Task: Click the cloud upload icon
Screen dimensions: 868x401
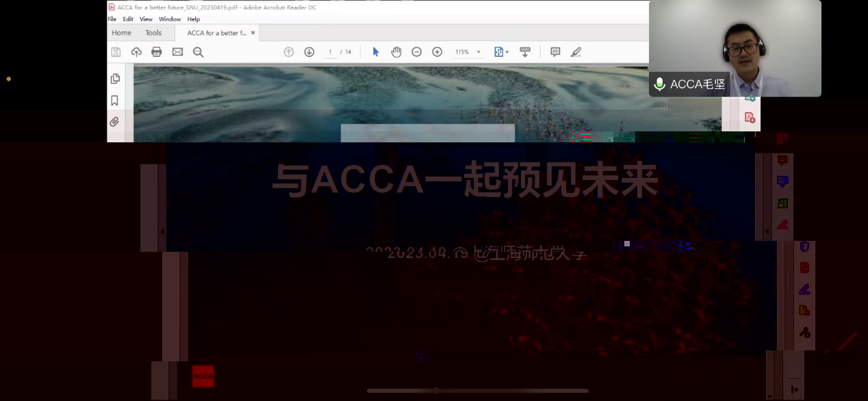Action: pos(136,52)
